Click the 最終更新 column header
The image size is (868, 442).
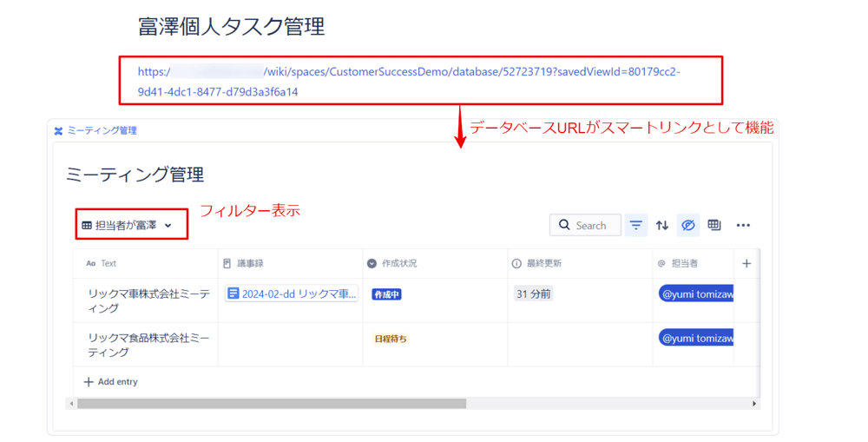coord(543,263)
